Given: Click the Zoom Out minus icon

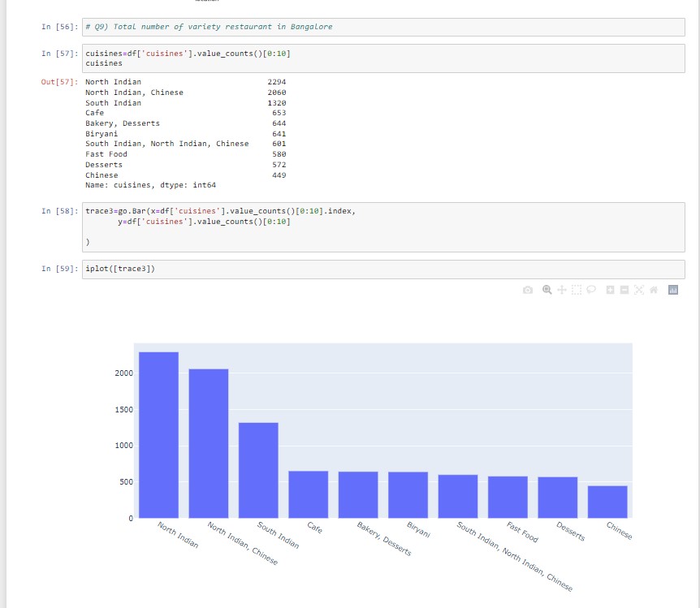Looking at the screenshot, I should 624,290.
